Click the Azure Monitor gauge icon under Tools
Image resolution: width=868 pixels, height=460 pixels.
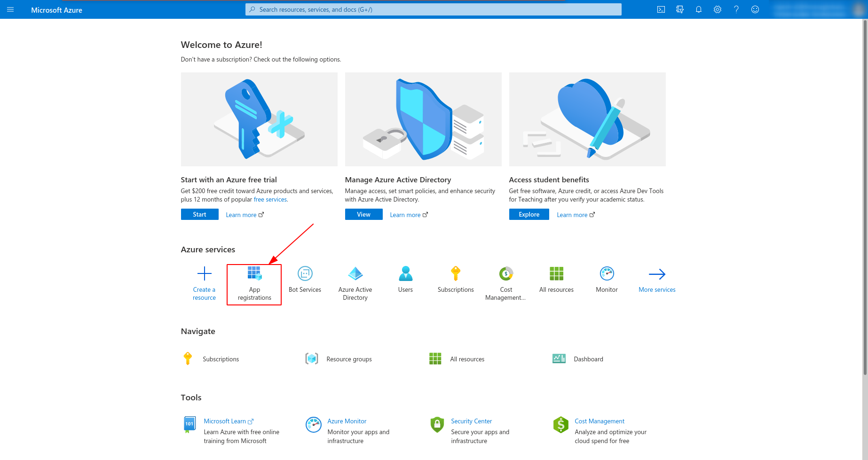[313, 424]
